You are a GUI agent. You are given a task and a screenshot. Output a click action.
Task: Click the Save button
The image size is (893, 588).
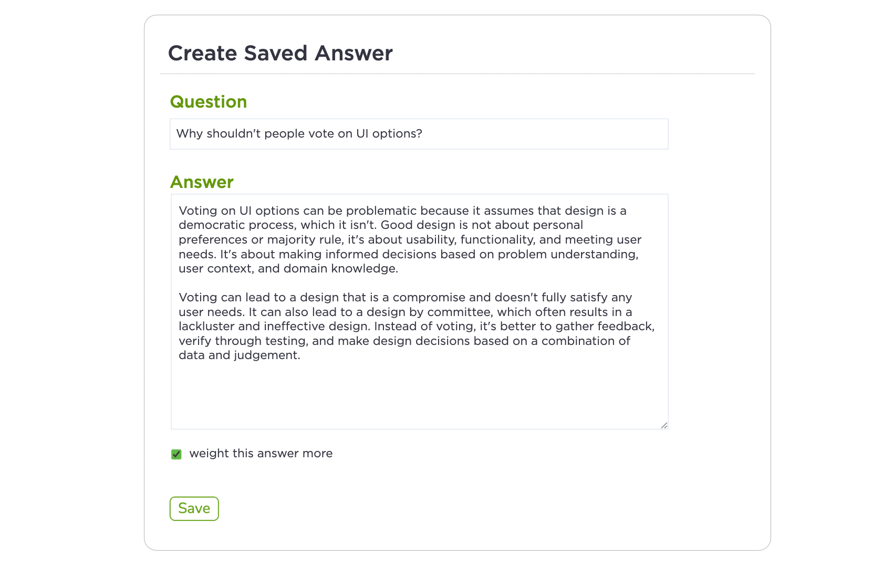click(194, 509)
